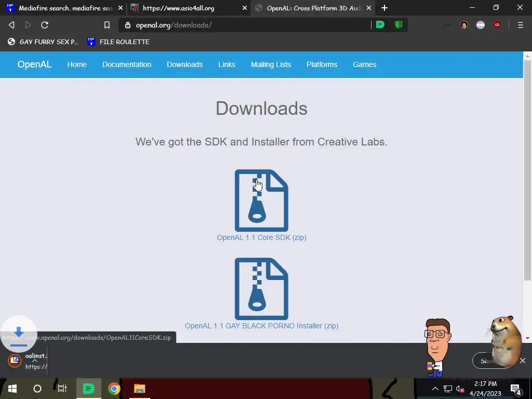Click the Installer zip file icon

coord(261,289)
